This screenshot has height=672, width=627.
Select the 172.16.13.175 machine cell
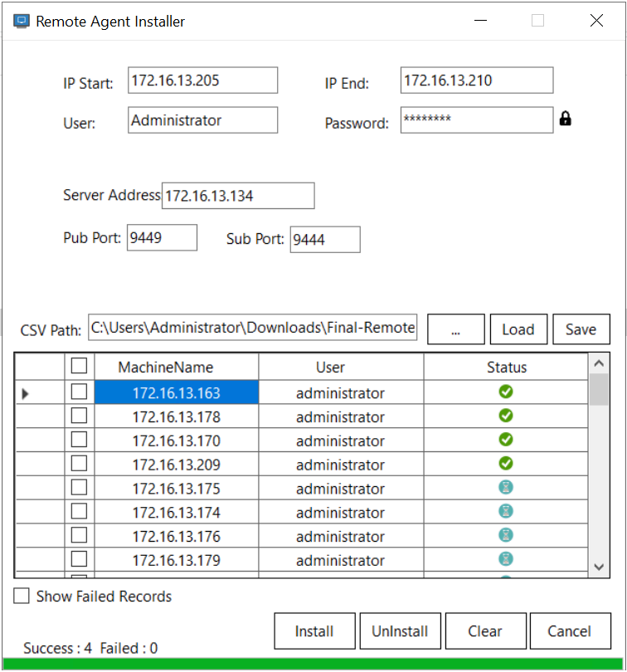pyautogui.click(x=176, y=488)
